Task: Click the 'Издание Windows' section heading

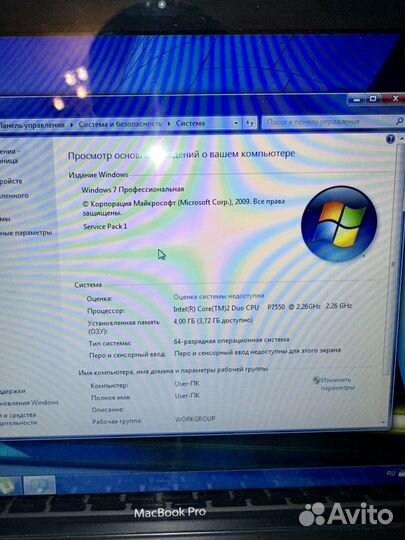Action: [98, 175]
